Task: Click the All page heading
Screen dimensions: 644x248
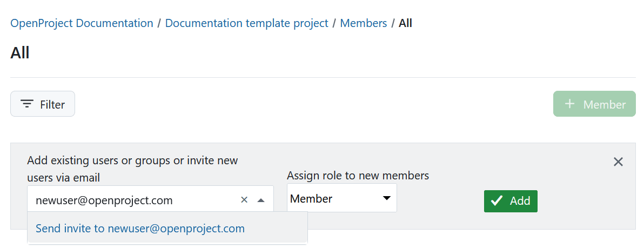Action: [20, 52]
